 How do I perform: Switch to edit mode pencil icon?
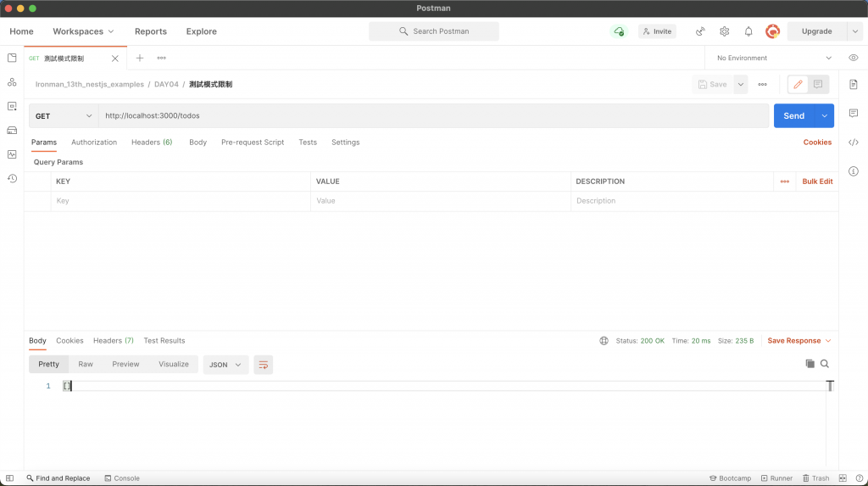(798, 84)
